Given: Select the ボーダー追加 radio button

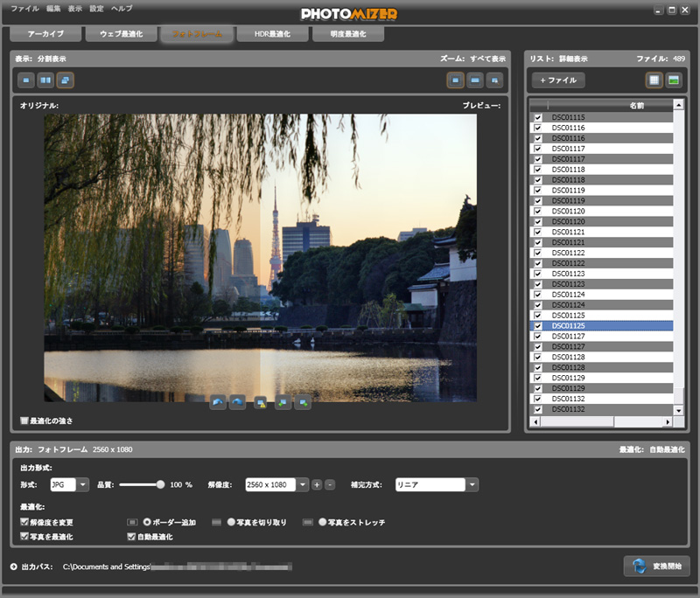Looking at the screenshot, I should coord(147,522).
